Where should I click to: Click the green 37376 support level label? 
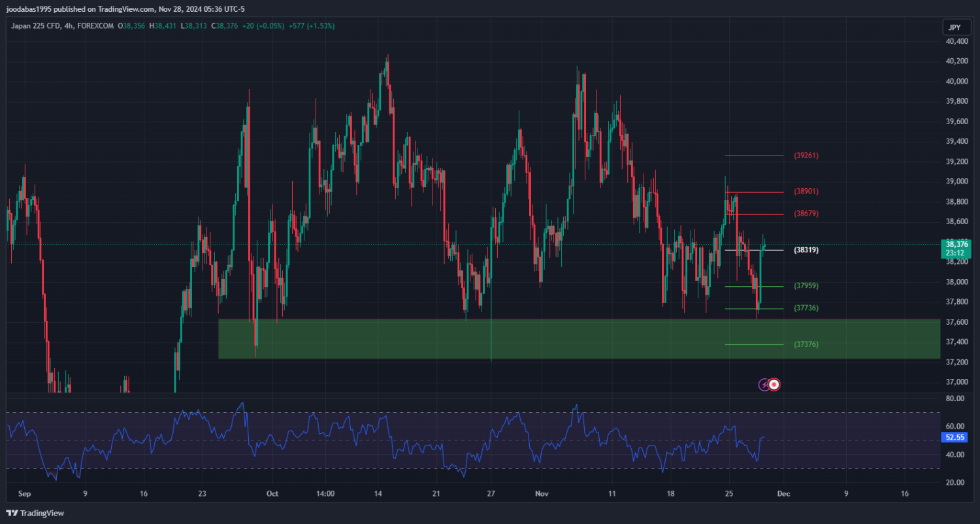coord(806,344)
